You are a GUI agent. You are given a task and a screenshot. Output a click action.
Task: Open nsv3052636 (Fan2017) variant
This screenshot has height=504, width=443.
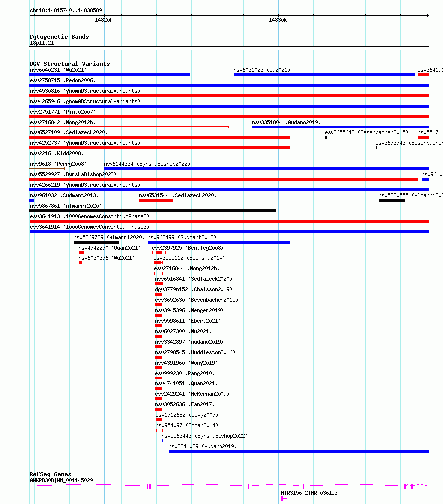coord(159,409)
